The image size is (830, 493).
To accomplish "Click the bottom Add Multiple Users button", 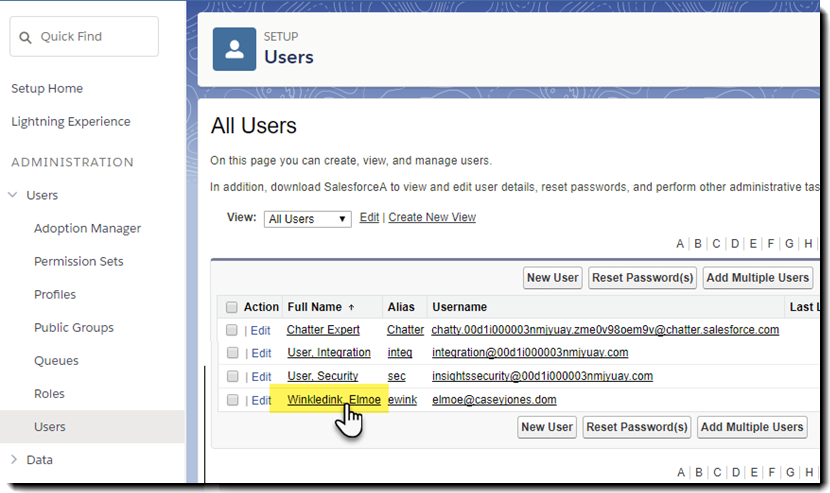I will (752, 427).
